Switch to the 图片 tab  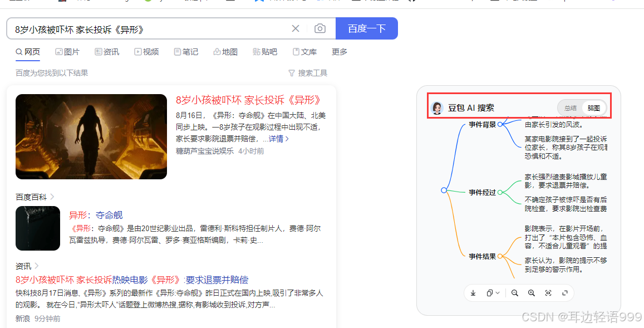pyautogui.click(x=67, y=52)
